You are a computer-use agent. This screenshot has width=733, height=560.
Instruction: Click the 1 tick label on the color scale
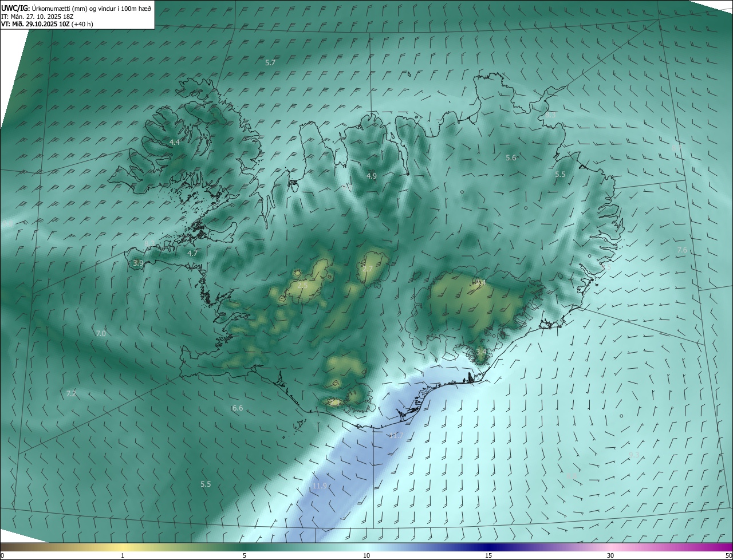(x=123, y=556)
